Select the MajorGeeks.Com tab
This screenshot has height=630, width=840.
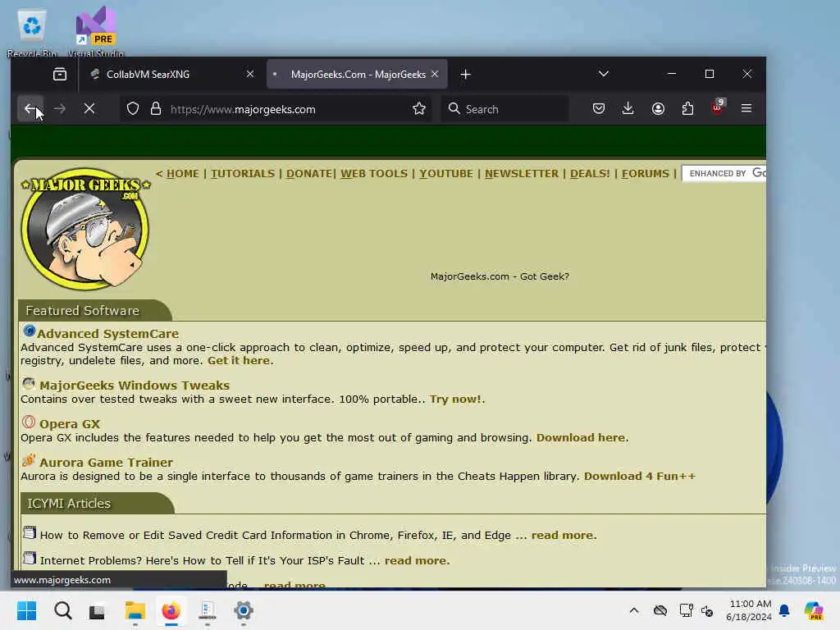point(358,74)
